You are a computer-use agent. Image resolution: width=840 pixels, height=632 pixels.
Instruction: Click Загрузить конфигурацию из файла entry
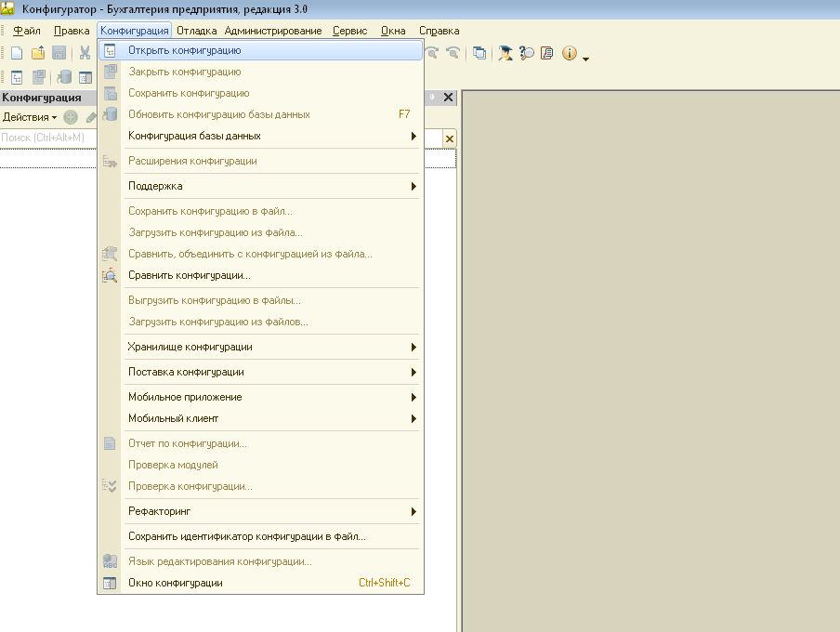click(x=260, y=232)
